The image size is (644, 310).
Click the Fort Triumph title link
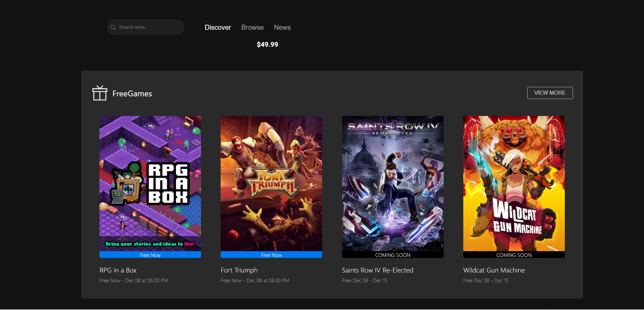(x=239, y=270)
